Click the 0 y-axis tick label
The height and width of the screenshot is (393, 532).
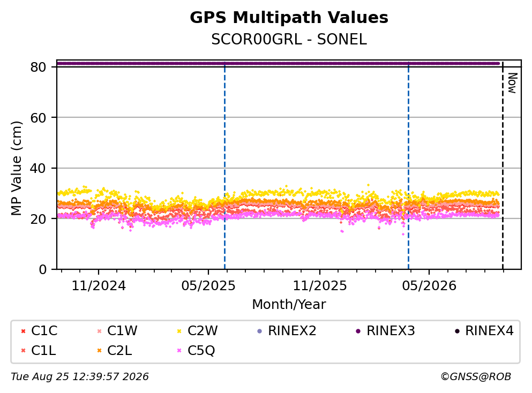tap(42, 269)
